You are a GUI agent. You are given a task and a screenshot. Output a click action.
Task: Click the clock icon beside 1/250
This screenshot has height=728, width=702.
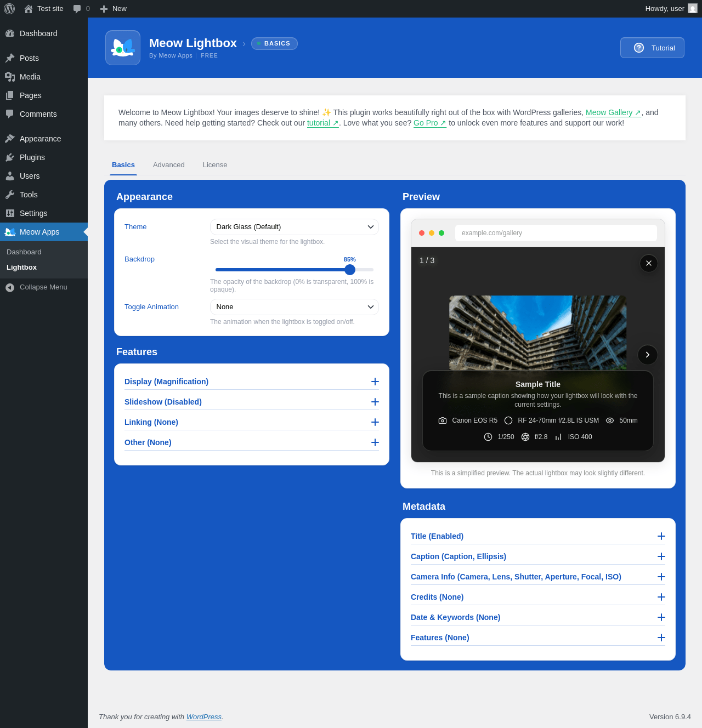pos(488,437)
